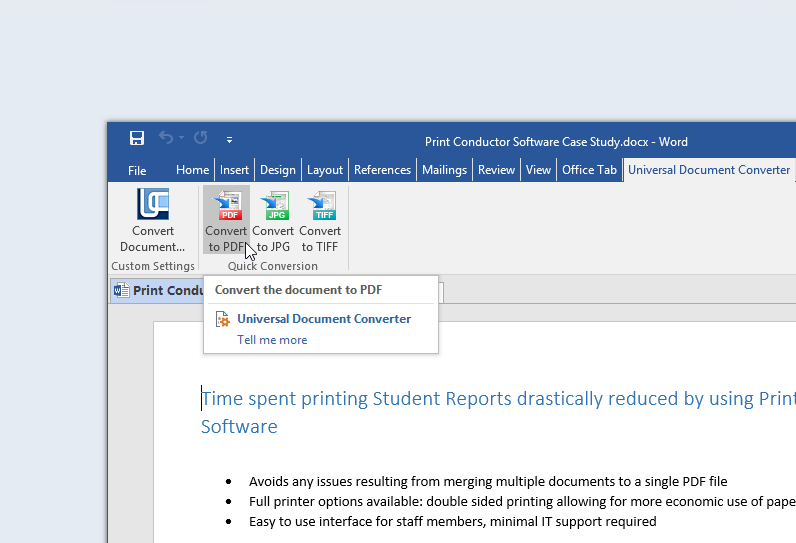
Task: Click the 'Quick Conversion' group label
Action: 273,266
